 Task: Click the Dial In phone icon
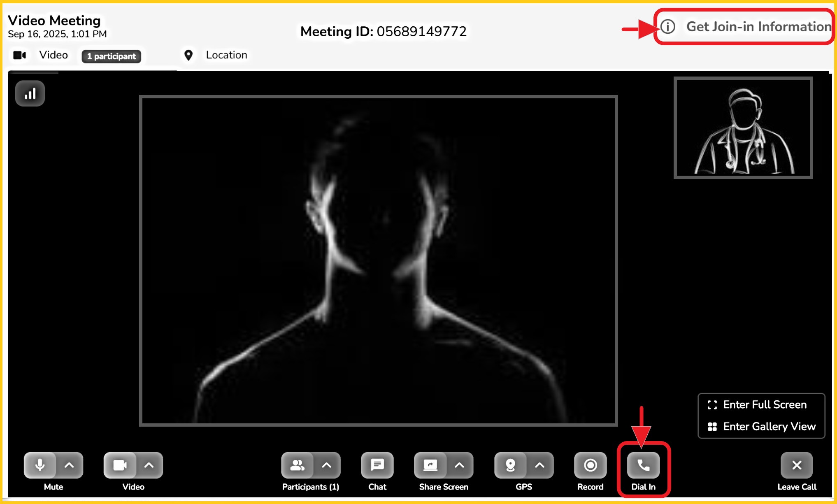(643, 465)
